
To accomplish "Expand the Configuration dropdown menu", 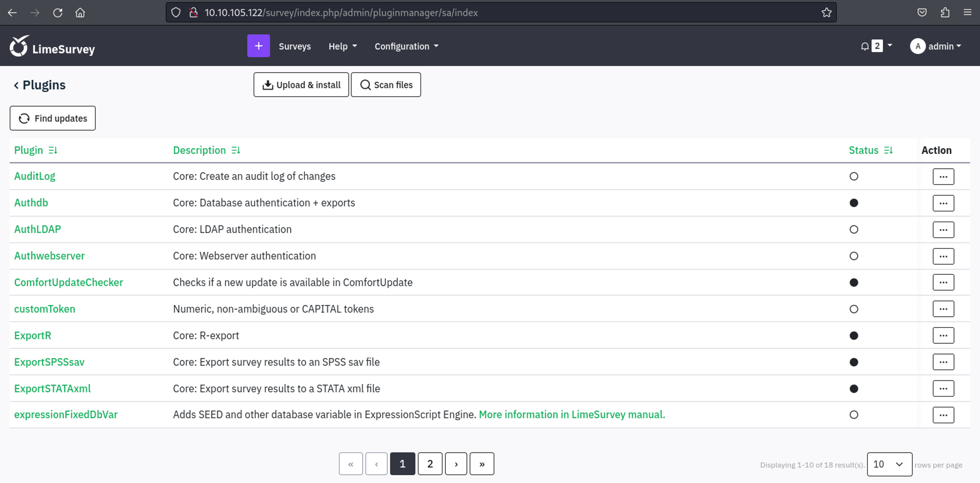I will [x=406, y=47].
